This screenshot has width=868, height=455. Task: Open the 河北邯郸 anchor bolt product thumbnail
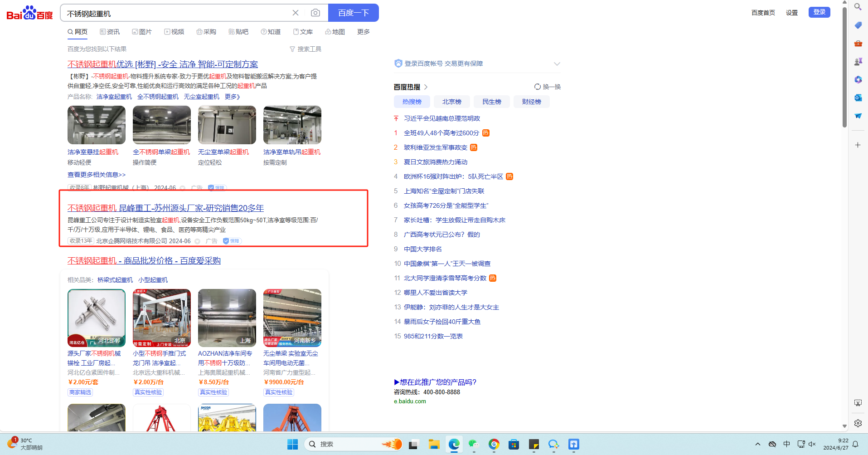(x=97, y=318)
